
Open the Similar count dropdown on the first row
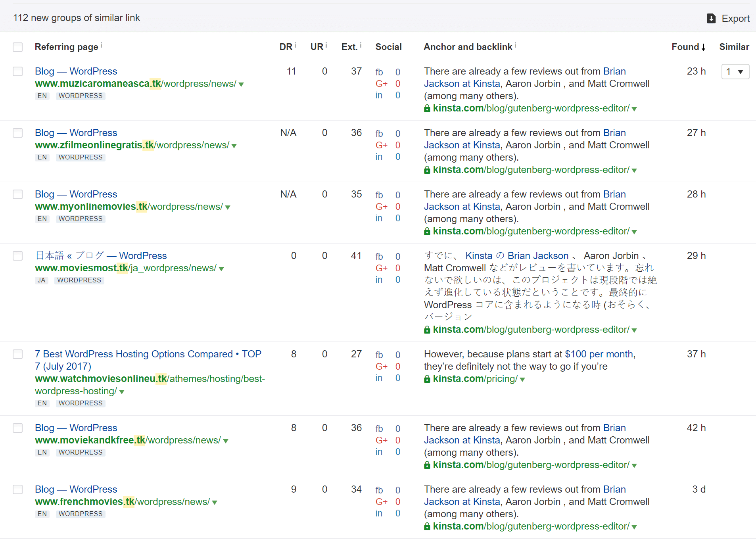coord(735,71)
